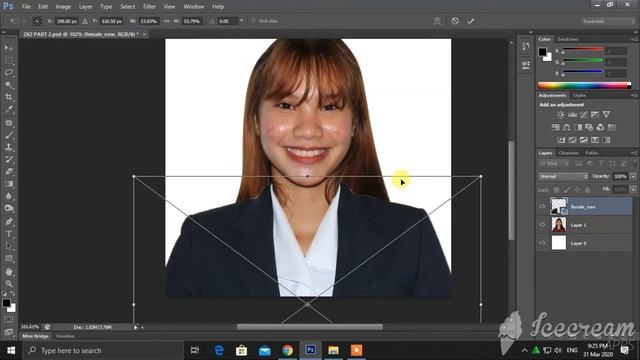Viewport: 640px width, 360px height.
Task: Open the layer Kind filter dropdown
Action: tap(554, 164)
